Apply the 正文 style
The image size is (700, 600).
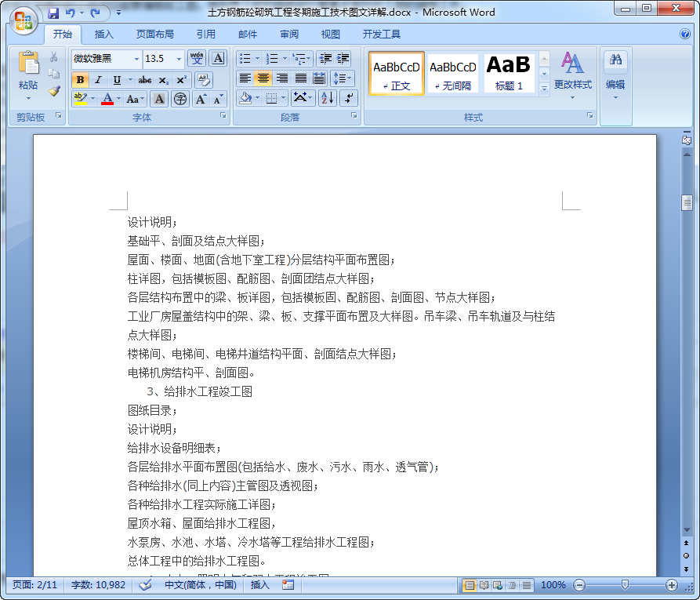point(397,73)
